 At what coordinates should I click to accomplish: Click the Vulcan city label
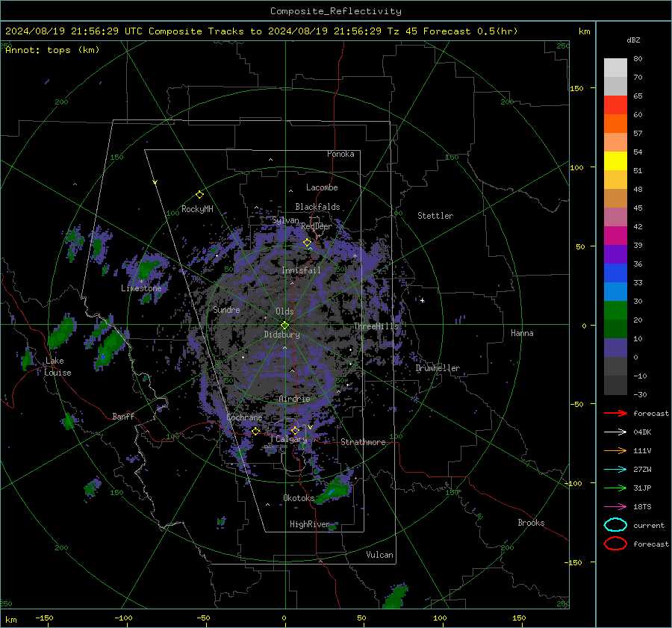pyautogui.click(x=379, y=555)
